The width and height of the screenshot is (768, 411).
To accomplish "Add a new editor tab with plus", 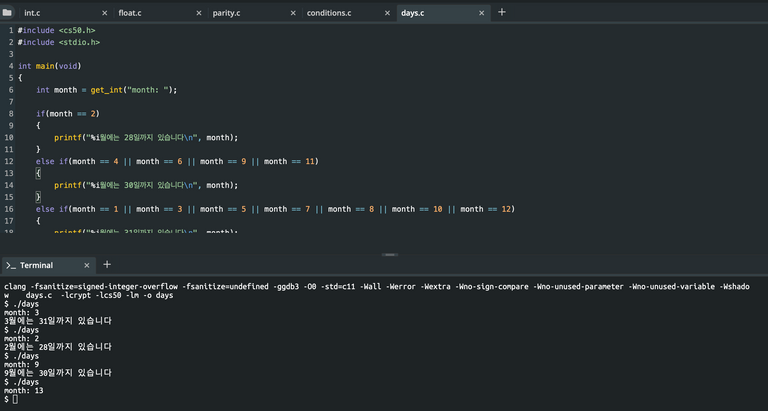I will [x=502, y=12].
